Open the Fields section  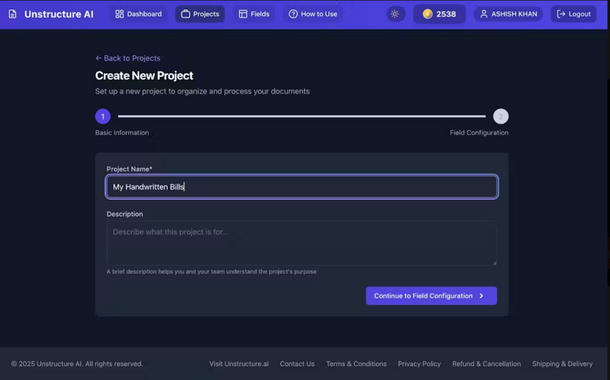pyautogui.click(x=254, y=14)
